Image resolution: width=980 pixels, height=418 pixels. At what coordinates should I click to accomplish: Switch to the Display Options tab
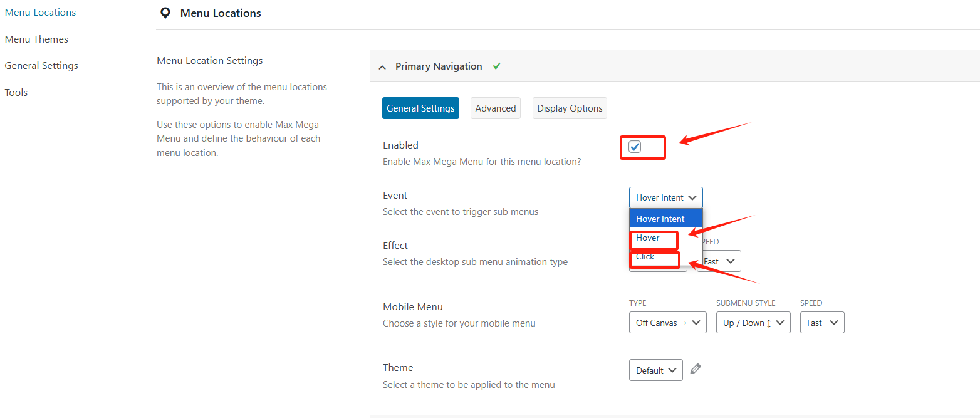click(570, 108)
